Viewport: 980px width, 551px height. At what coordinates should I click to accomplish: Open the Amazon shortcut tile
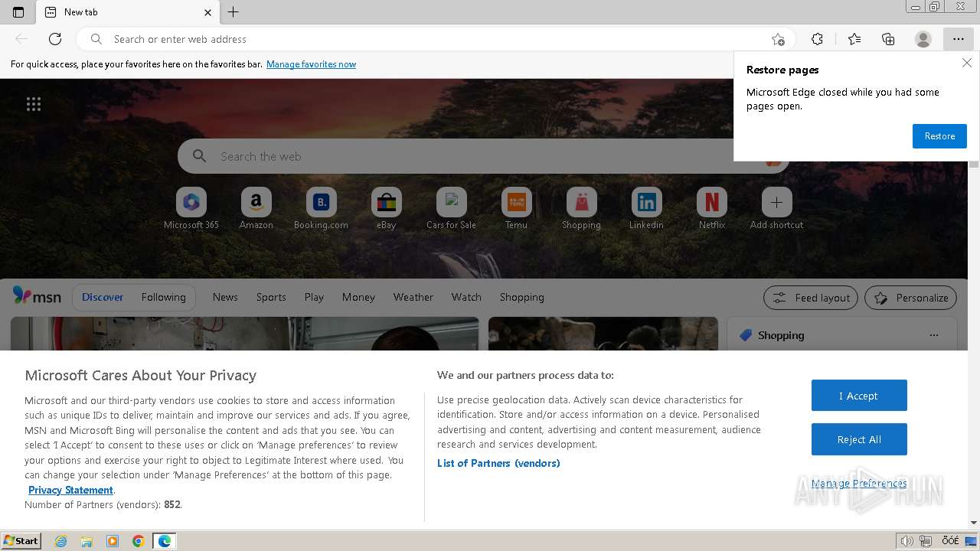256,208
